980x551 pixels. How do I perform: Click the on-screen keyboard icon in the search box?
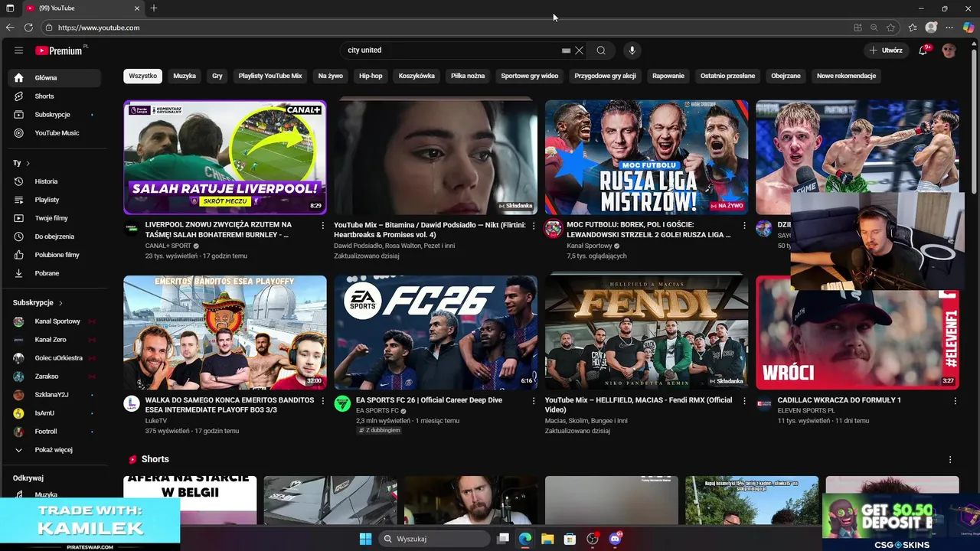tap(566, 51)
